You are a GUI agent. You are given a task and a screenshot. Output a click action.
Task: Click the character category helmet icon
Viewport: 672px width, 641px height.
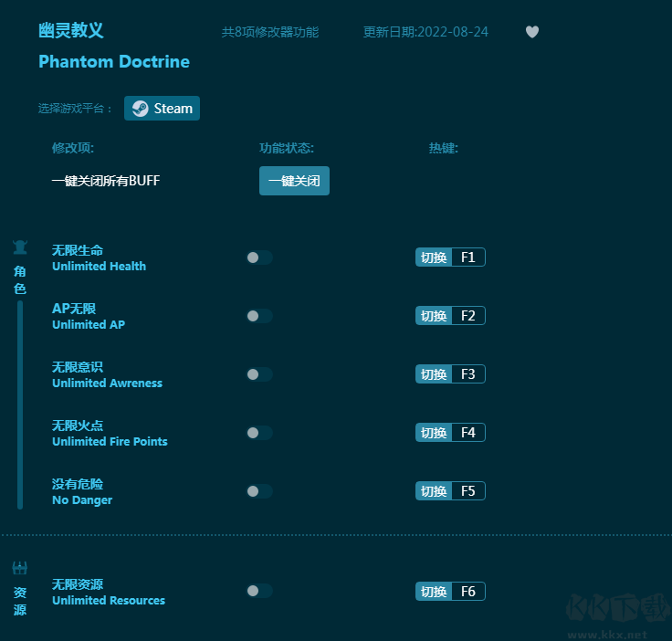click(x=20, y=247)
